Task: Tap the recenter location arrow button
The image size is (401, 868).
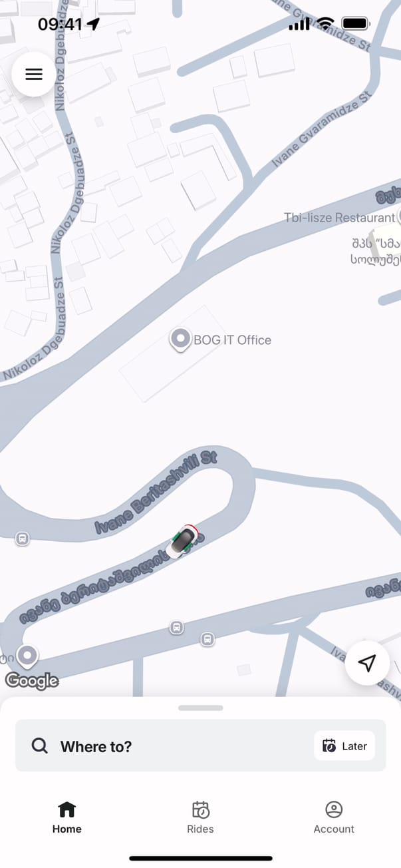Action: tap(367, 663)
